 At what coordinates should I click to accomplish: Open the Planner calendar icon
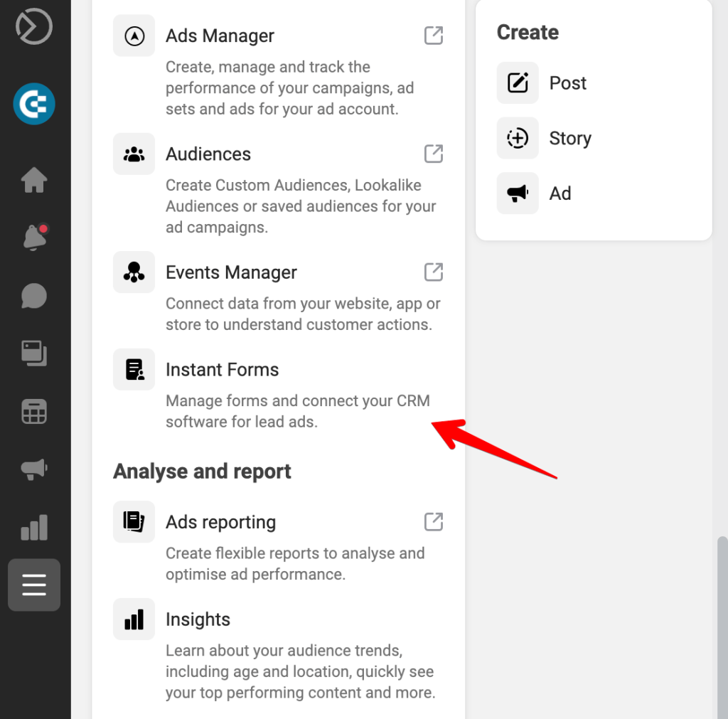click(33, 411)
